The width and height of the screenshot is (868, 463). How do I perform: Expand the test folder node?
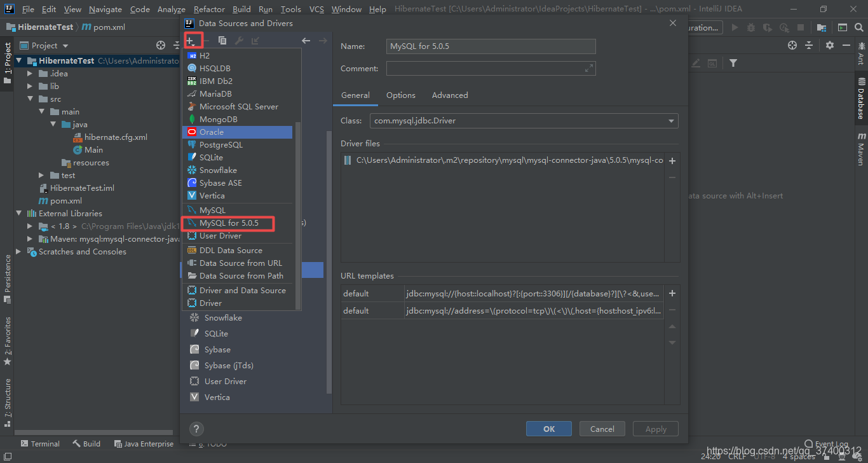41,175
